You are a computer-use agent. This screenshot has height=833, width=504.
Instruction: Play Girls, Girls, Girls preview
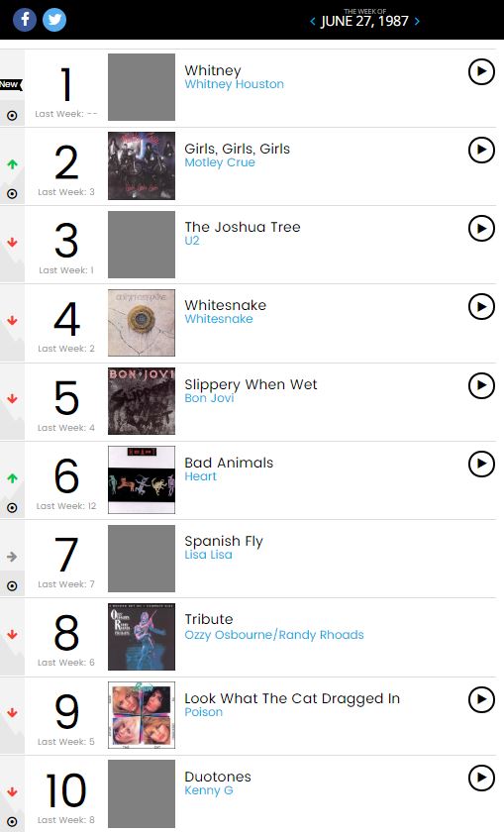pos(481,150)
